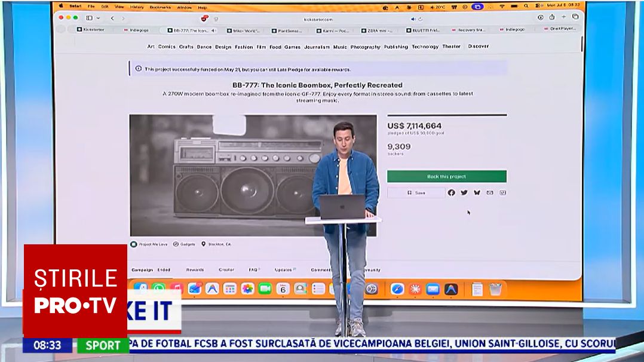
Task: Toggle the Safari sidebar button
Action: (89, 18)
